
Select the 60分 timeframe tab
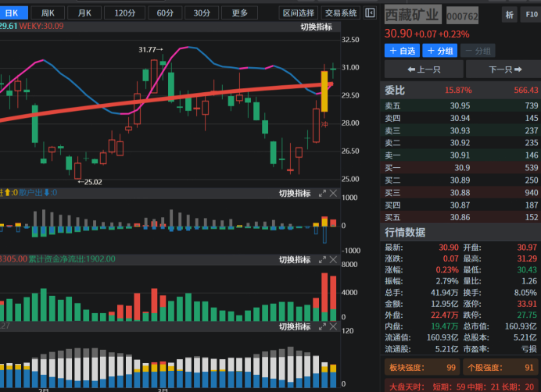pos(164,13)
